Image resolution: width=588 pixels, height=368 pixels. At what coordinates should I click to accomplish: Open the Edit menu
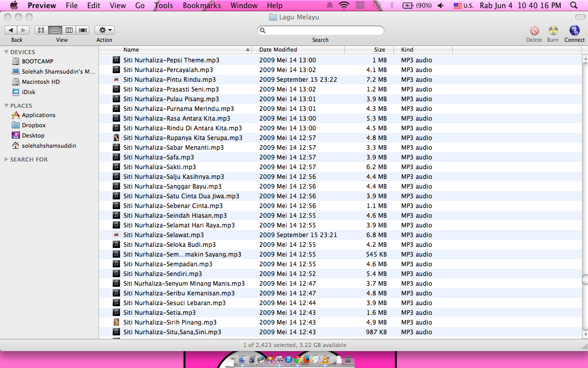point(94,5)
